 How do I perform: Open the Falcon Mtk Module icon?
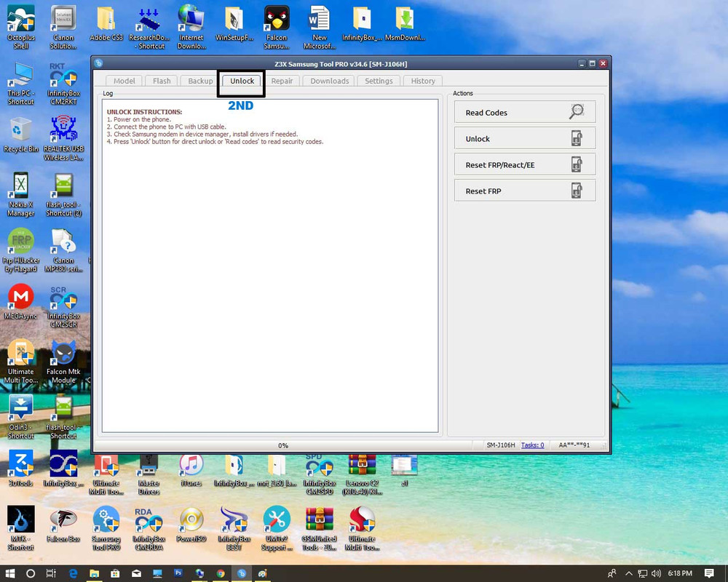[x=63, y=361]
